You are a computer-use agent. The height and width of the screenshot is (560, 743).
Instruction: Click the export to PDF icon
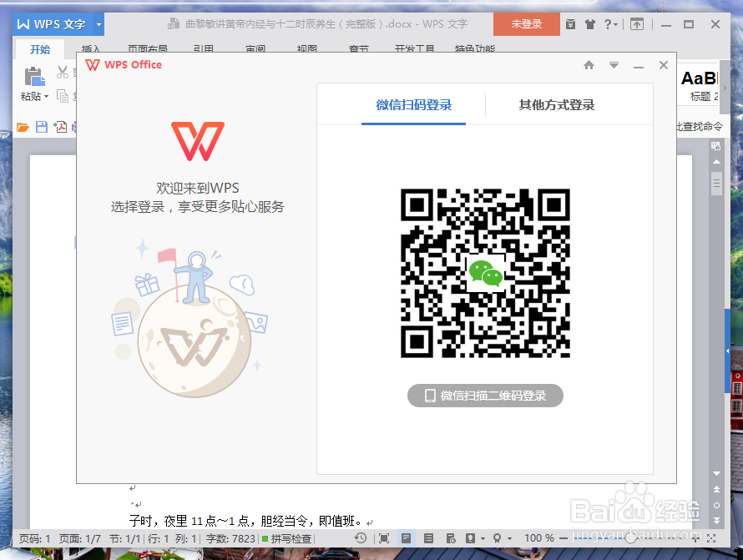click(x=60, y=127)
